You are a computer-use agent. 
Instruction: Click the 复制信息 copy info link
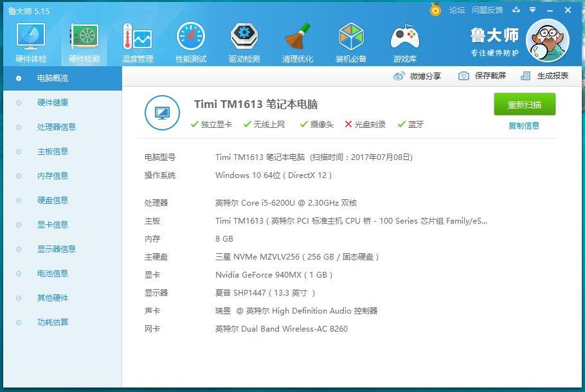(524, 125)
